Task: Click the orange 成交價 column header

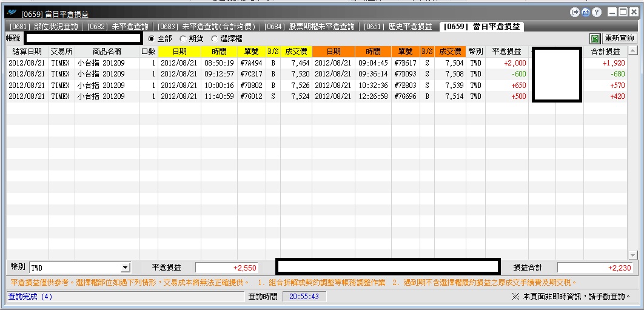Action: 450,52
